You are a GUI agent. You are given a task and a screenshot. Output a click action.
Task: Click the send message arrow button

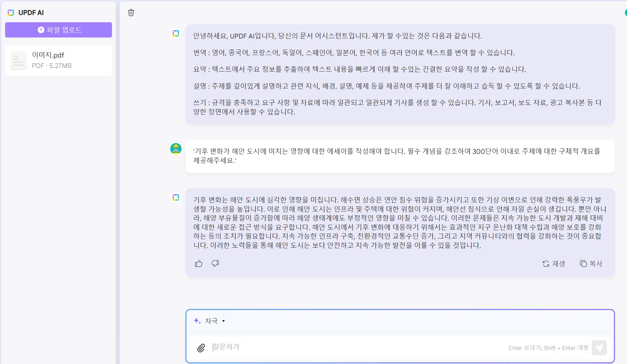coord(599,348)
